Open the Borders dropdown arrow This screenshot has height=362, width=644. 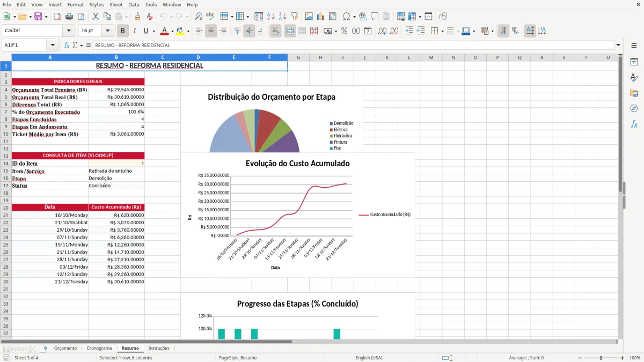tap(442, 31)
